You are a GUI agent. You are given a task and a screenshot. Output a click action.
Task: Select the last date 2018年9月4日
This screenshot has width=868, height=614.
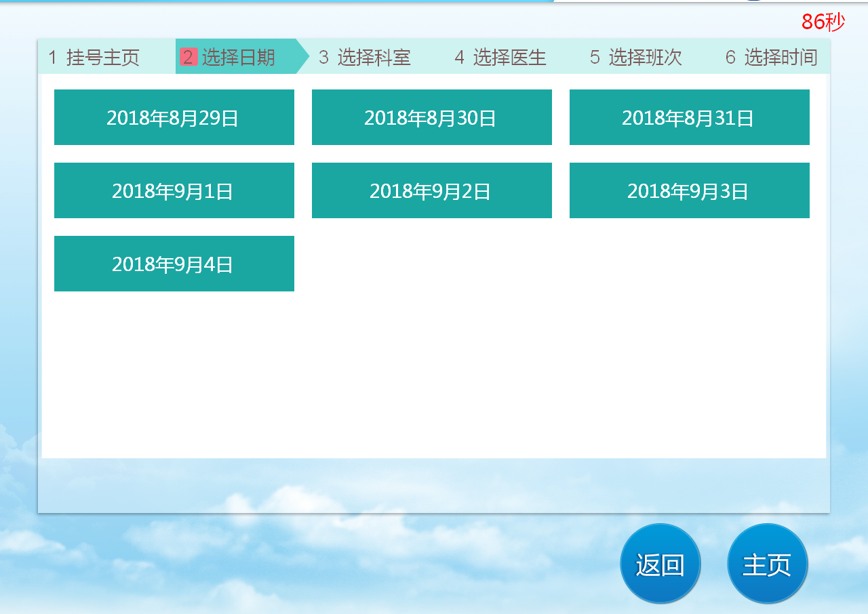pyautogui.click(x=174, y=264)
